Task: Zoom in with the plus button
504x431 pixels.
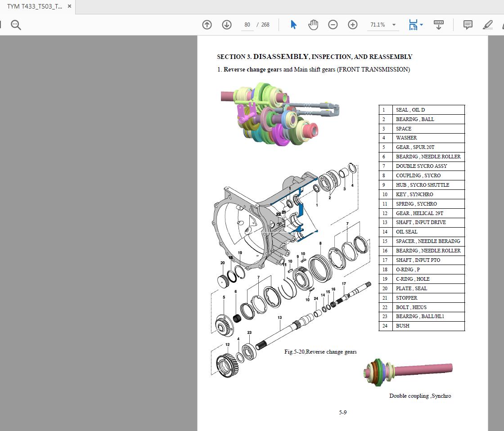Action: 353,25
